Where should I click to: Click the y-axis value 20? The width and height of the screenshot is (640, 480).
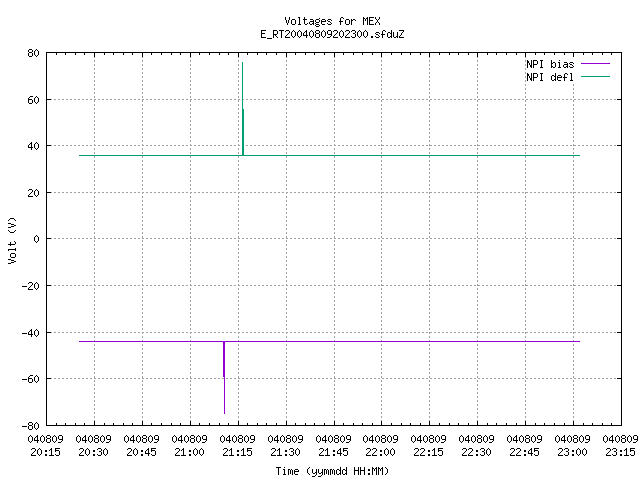(33, 193)
